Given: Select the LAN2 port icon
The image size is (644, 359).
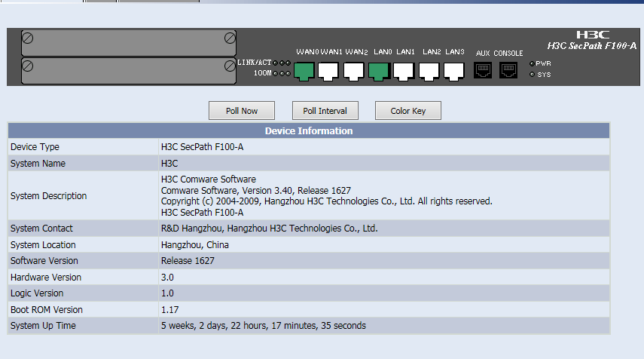Looking at the screenshot, I should coord(429,71).
